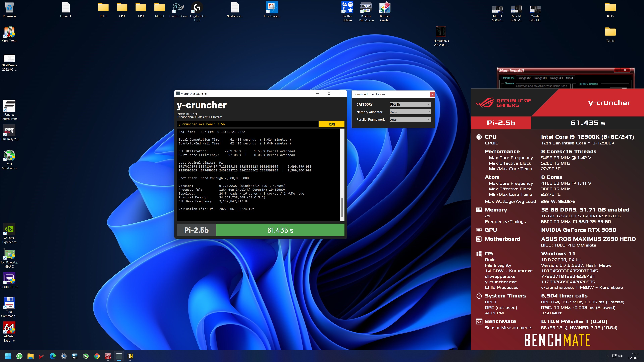Screen dimensions: 644x362
Task: Open MSI Afterburner desktop icon
Action: click(x=9, y=159)
